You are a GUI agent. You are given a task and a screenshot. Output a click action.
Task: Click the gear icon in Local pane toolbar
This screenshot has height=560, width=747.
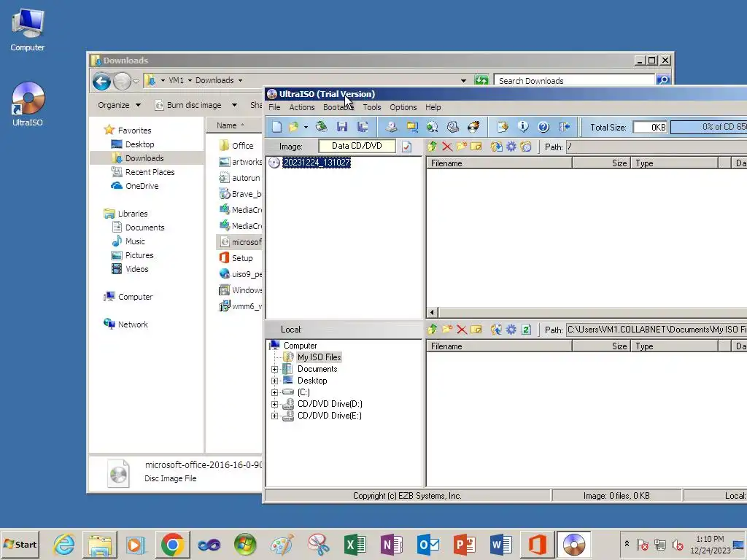click(x=511, y=329)
